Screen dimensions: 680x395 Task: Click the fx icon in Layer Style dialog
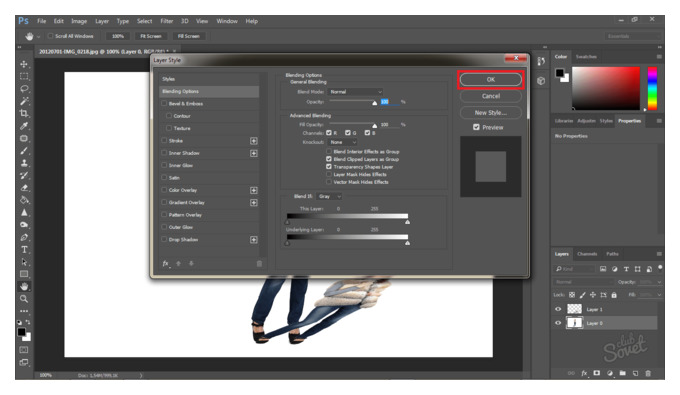pyautogui.click(x=166, y=263)
